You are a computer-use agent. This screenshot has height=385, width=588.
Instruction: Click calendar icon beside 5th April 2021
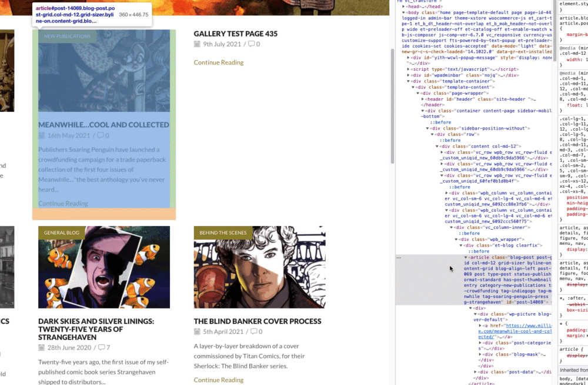pos(197,331)
